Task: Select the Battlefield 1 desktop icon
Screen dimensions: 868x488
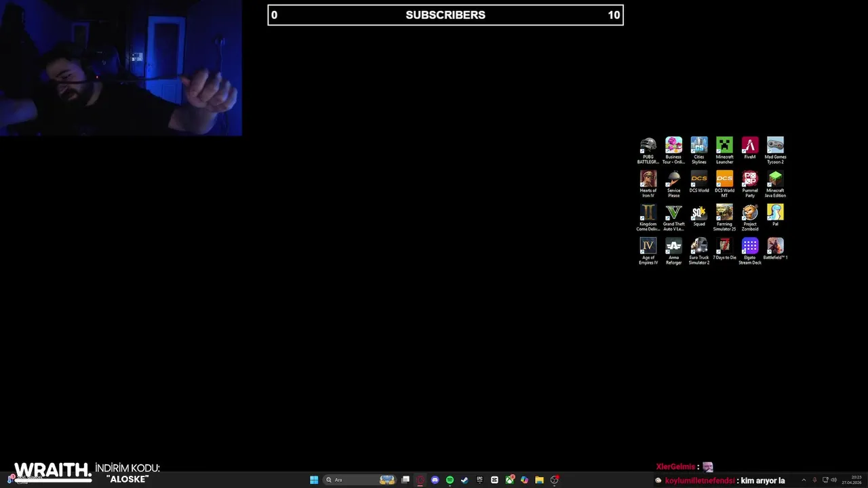Action: (775, 249)
